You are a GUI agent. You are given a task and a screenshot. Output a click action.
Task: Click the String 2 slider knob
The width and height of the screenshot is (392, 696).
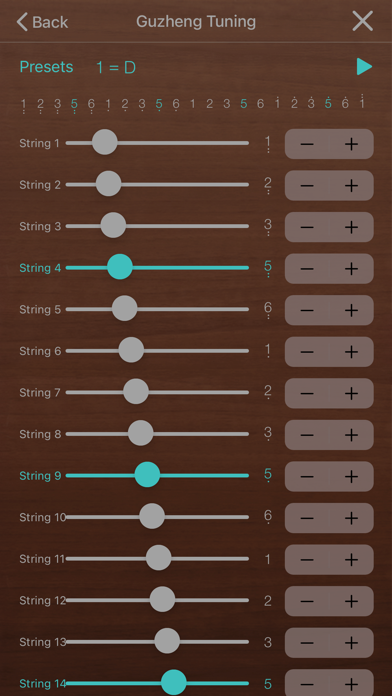point(108,184)
